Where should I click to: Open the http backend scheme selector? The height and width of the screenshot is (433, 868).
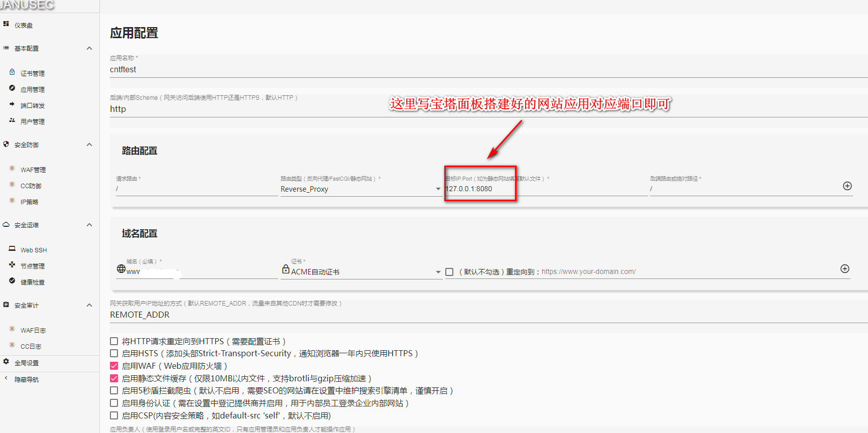click(x=489, y=109)
